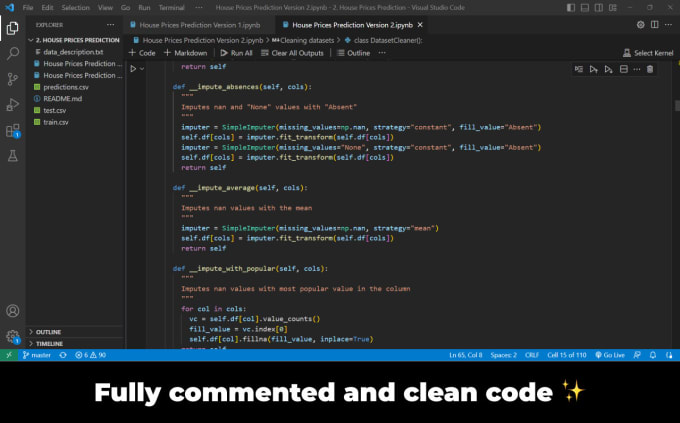
Task: Open the Search view icon
Action: [13, 54]
